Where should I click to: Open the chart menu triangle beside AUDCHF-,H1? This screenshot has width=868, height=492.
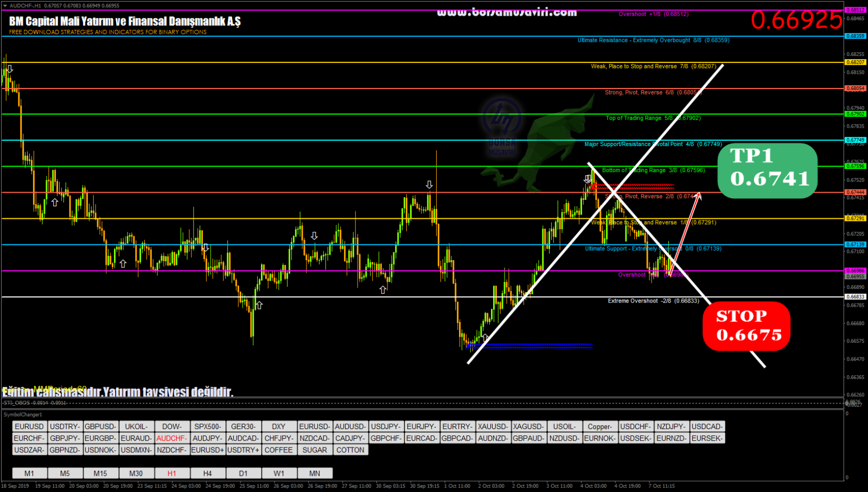click(x=5, y=5)
